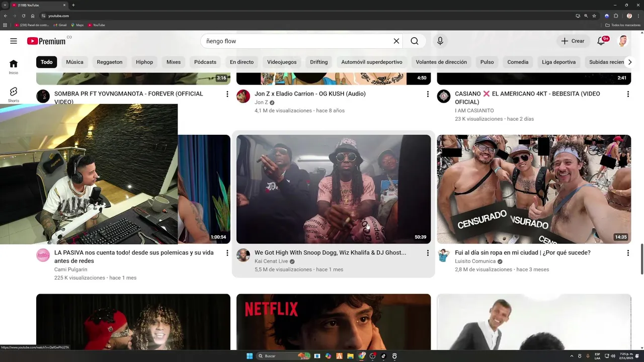Clear the search text with X
Image resolution: width=644 pixels, height=362 pixels.
[396, 41]
